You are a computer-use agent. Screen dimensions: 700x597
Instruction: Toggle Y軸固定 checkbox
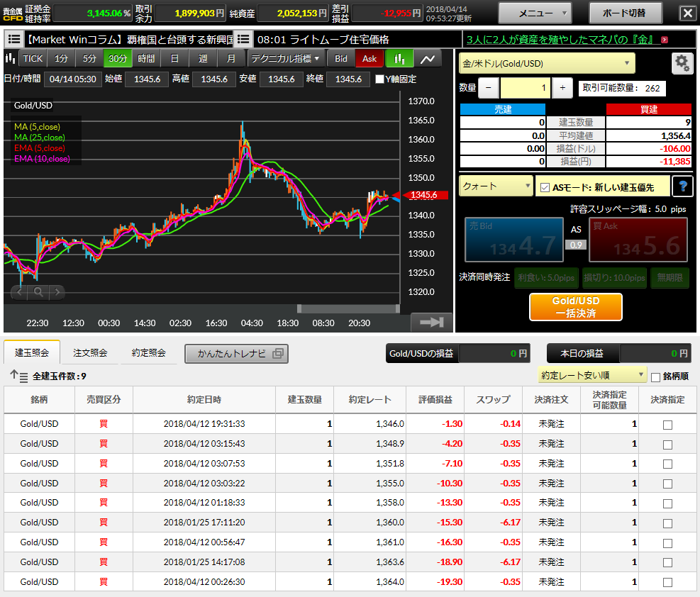tap(380, 79)
